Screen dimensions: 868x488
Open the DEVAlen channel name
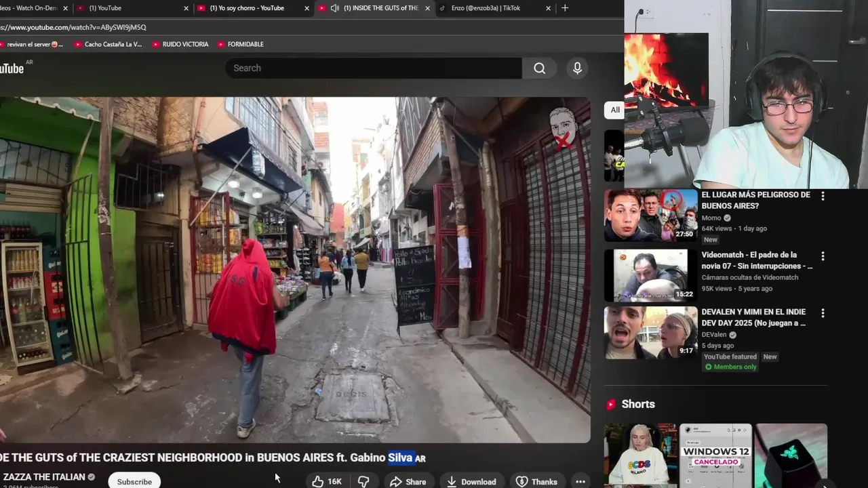[x=714, y=334]
